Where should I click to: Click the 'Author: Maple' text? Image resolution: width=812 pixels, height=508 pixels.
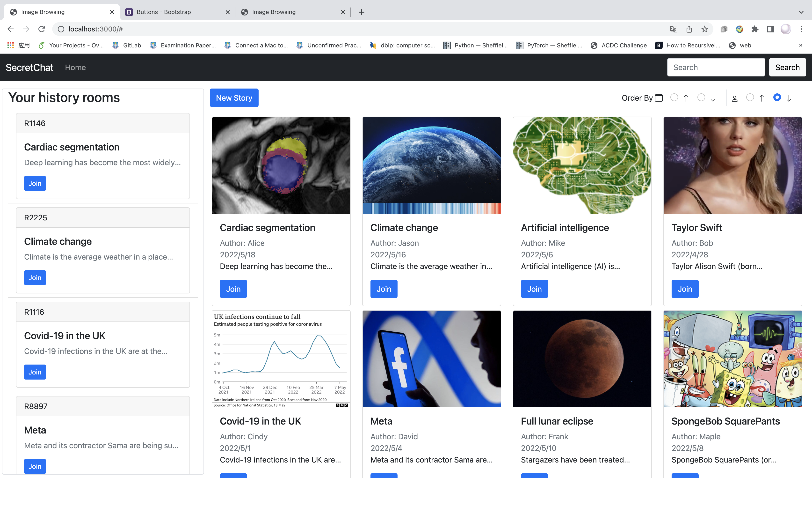696,437
